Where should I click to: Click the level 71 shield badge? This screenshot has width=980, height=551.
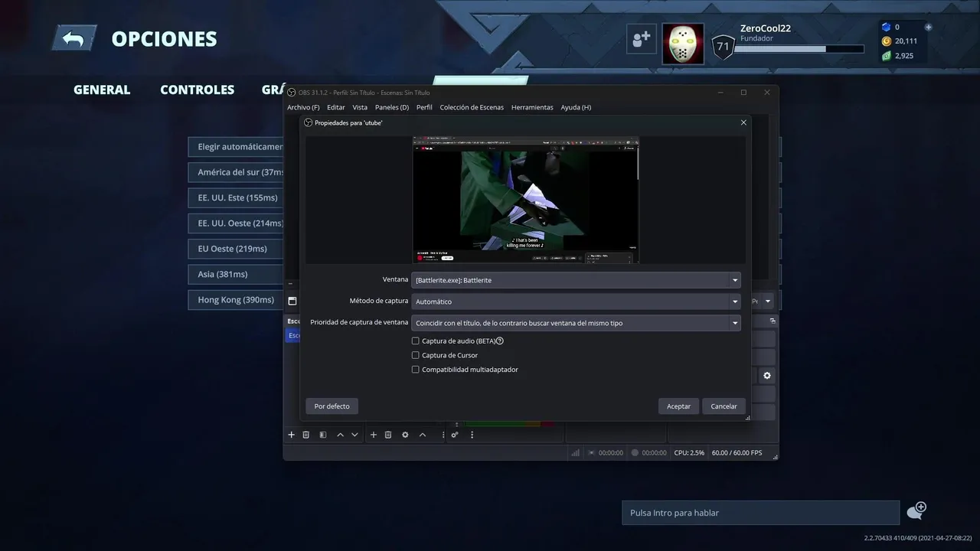click(x=724, y=47)
